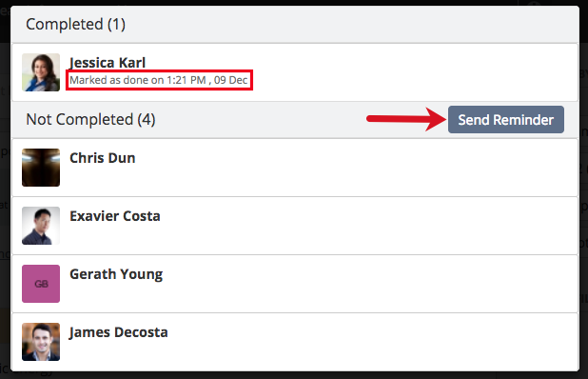Click the Gerath Young name
The width and height of the screenshot is (588, 379).
pyautogui.click(x=116, y=274)
